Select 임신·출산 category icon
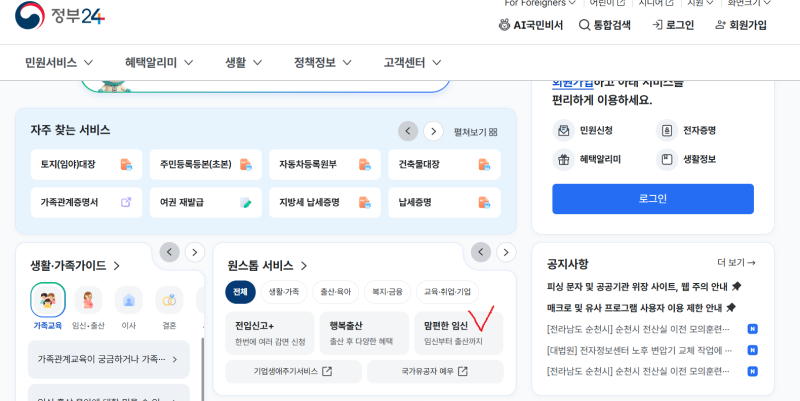The image size is (800, 401). coord(88,300)
